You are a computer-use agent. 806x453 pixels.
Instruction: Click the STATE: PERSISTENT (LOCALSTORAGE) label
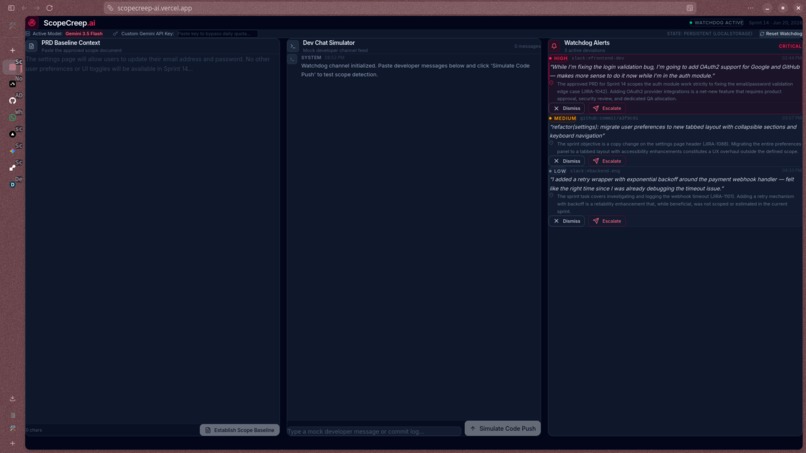tap(709, 34)
